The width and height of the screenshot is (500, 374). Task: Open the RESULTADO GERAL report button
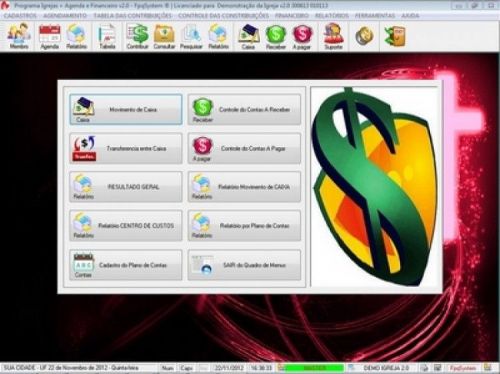(x=126, y=187)
